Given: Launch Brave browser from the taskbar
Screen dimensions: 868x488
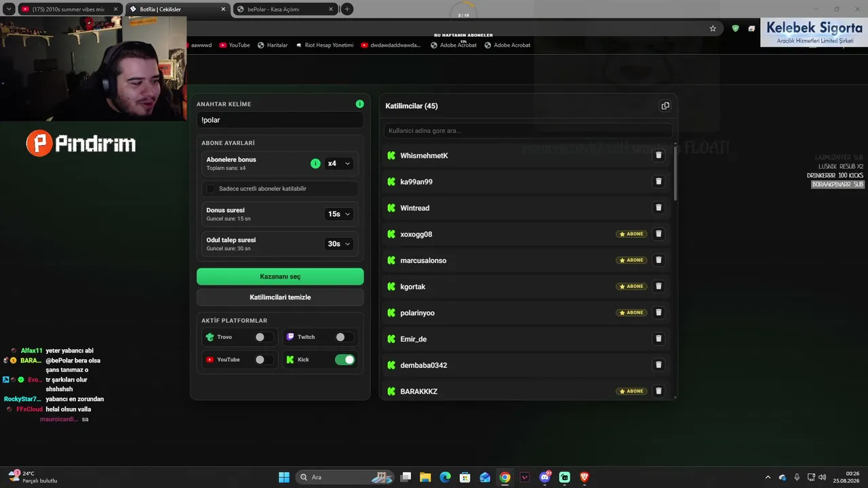Looking at the screenshot, I should (x=585, y=477).
